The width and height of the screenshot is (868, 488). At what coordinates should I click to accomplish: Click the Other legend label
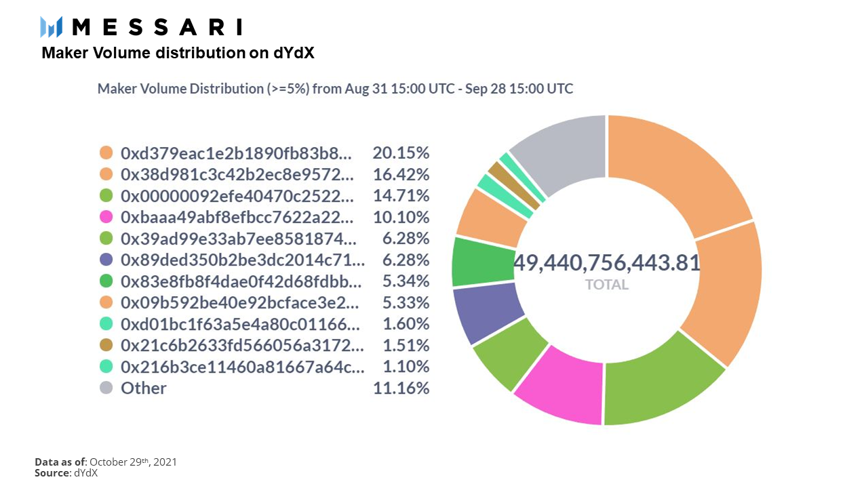point(144,388)
